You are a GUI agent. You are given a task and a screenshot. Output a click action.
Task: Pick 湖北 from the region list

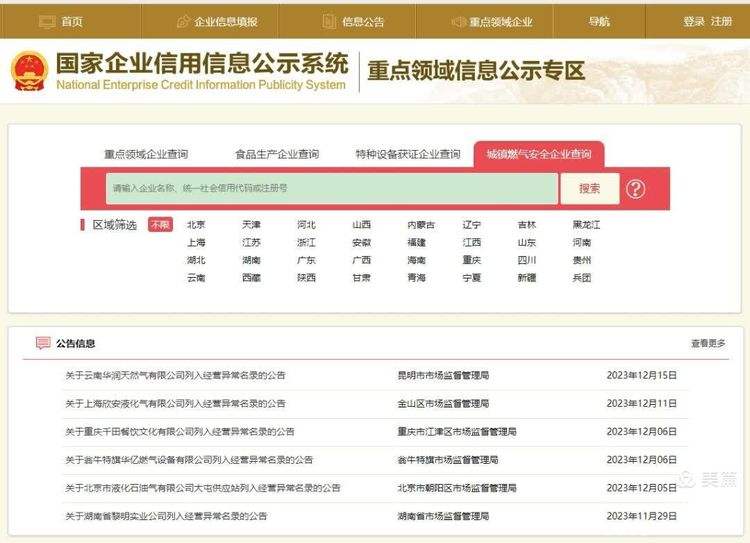coord(196,260)
